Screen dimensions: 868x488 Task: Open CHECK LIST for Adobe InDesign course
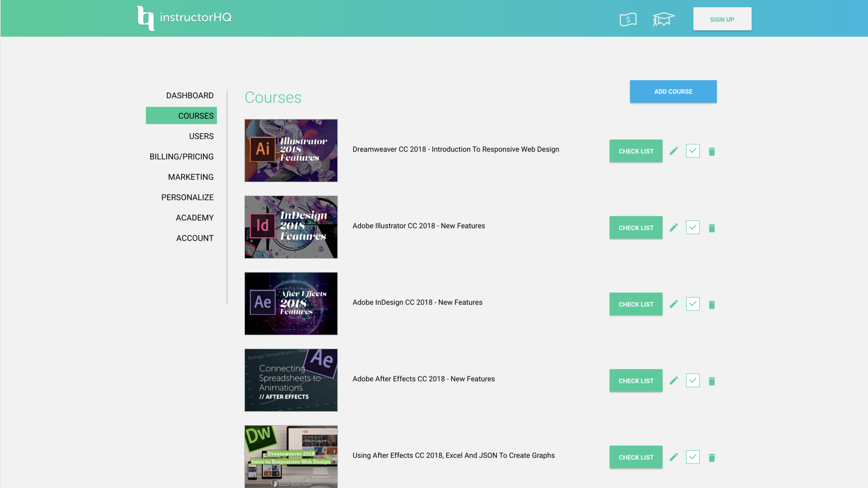click(635, 304)
